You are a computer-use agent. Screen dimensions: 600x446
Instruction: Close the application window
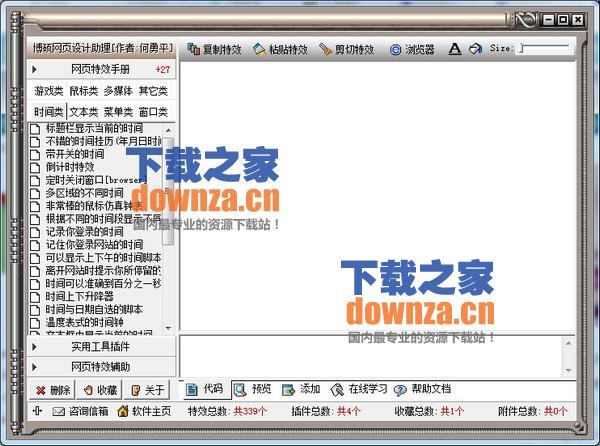pos(578,20)
